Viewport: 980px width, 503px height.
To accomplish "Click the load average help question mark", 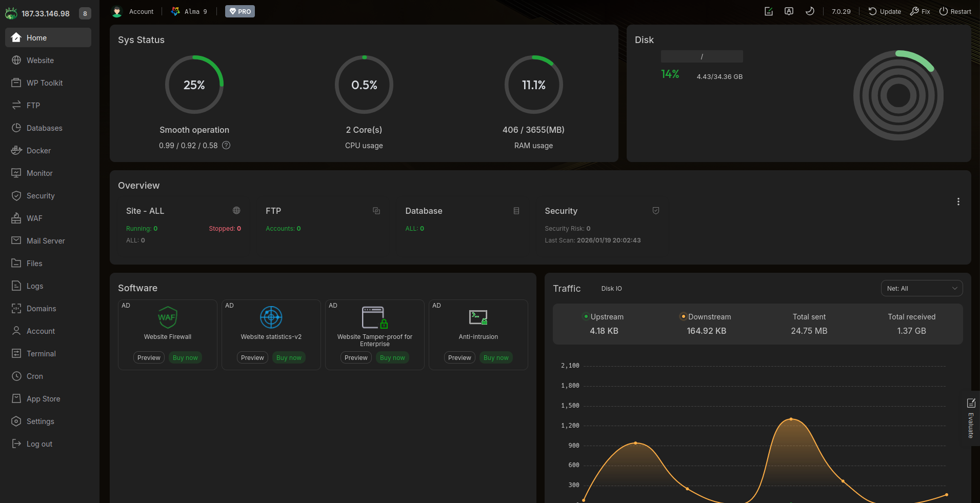I will coord(226,145).
